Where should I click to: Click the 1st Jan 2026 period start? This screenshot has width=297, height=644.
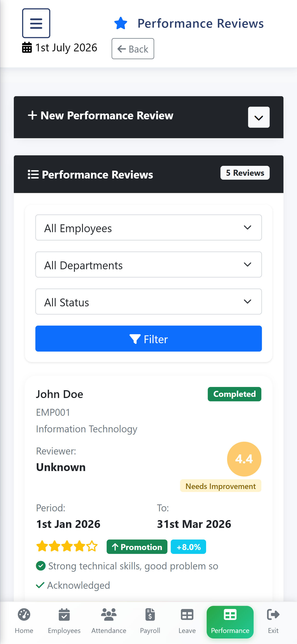point(68,524)
